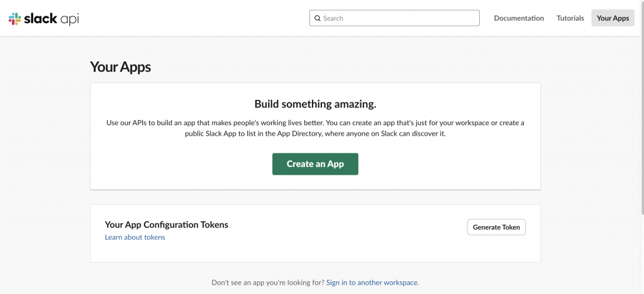Click "Don't see an app you're looking for?" text
Viewport: 644px width, 294px height.
268,283
